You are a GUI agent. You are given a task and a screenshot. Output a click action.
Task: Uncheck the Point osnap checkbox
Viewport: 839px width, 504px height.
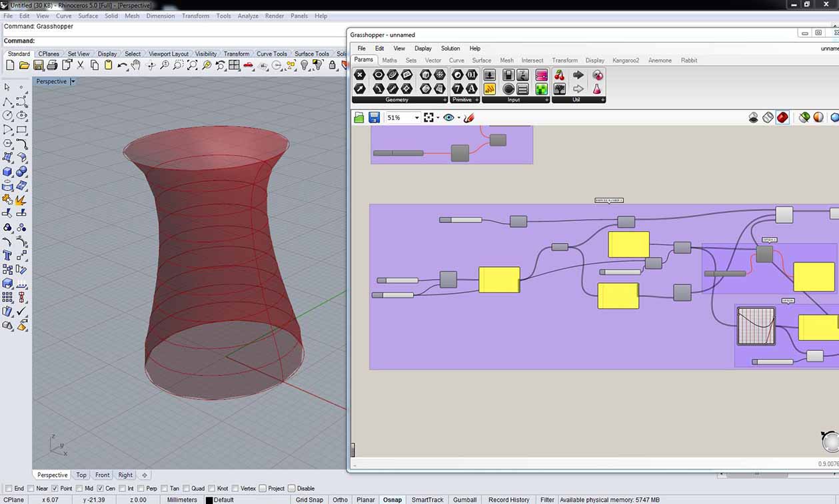coord(55,488)
